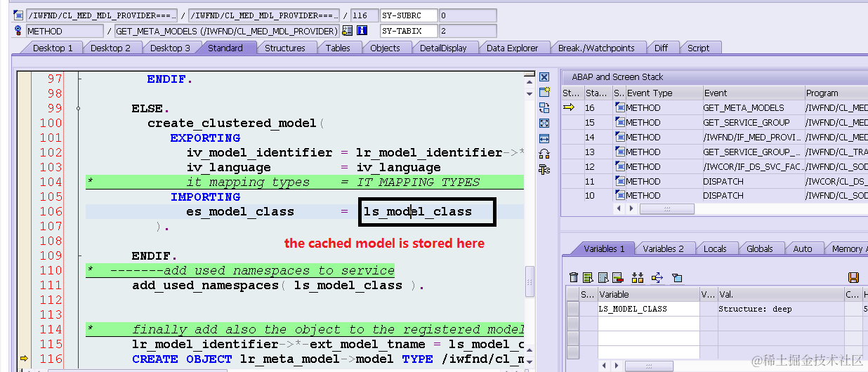Open the DetailDisplay tab

click(444, 48)
